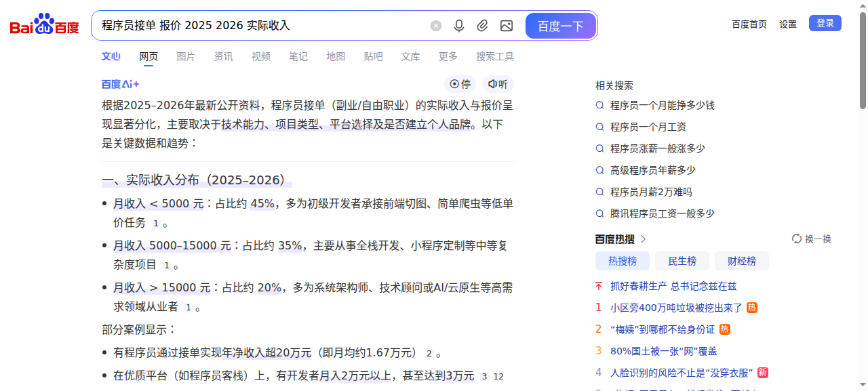
Task: Toggle read-aloud with the 听 button
Action: click(498, 84)
